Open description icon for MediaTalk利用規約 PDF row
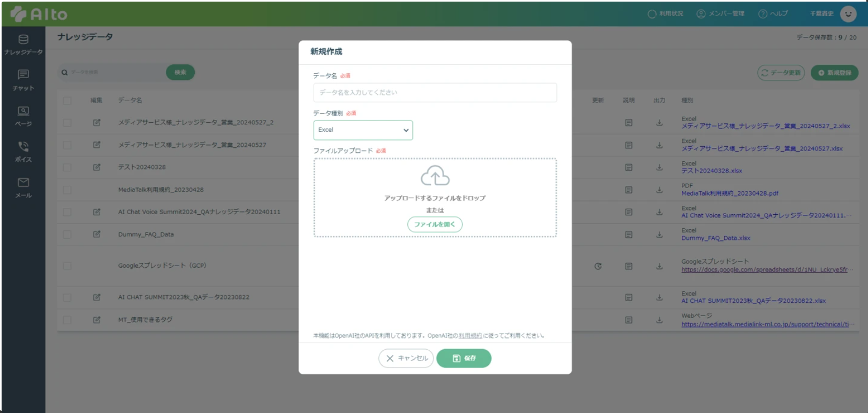This screenshot has height=413, width=868. (629, 190)
